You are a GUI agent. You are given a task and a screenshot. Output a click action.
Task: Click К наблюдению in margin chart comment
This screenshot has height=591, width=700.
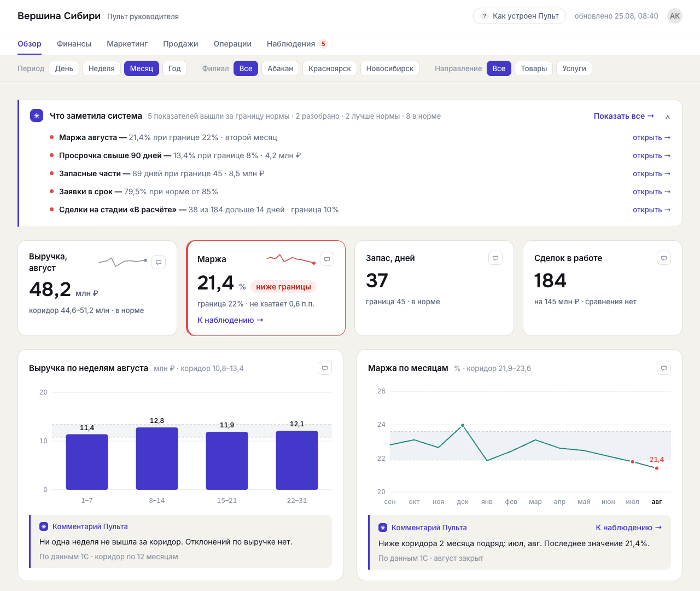pos(629,528)
